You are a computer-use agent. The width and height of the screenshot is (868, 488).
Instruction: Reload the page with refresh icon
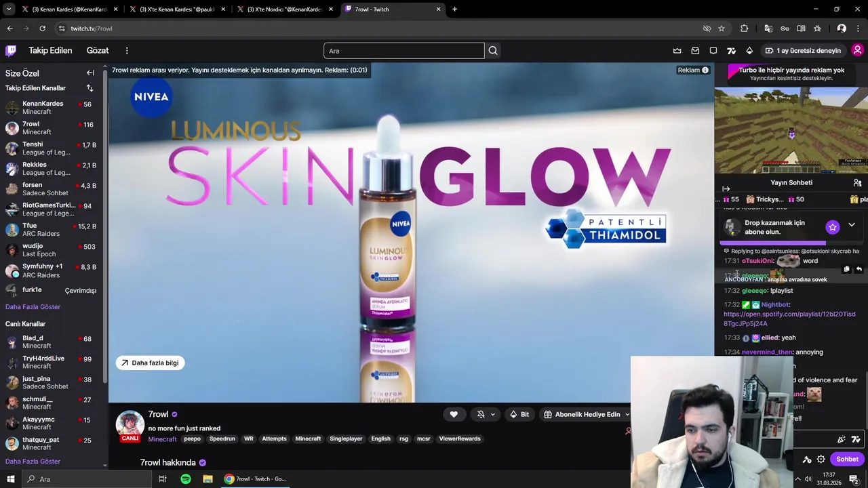(42, 28)
